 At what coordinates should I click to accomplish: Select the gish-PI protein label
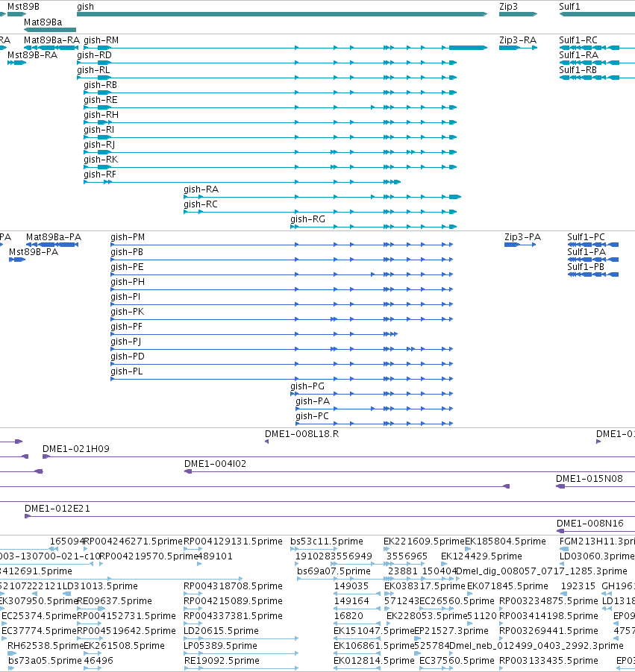click(x=125, y=297)
